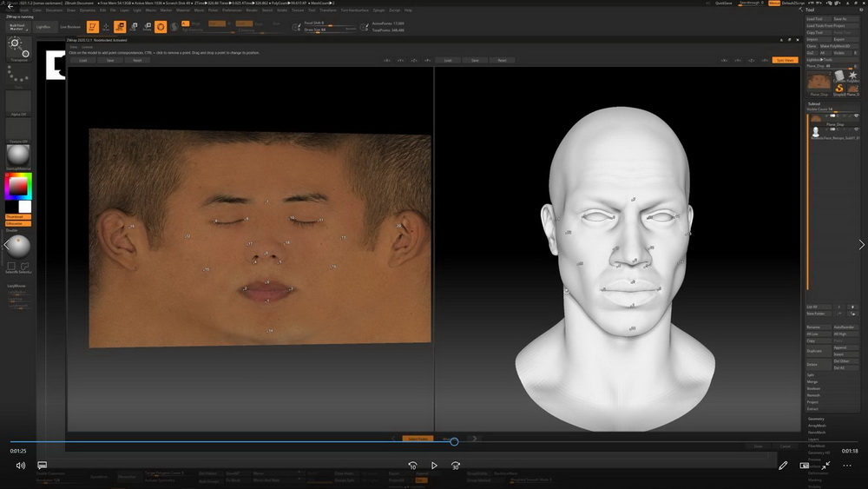
Task: Click the color picker gradient square
Action: click(18, 187)
